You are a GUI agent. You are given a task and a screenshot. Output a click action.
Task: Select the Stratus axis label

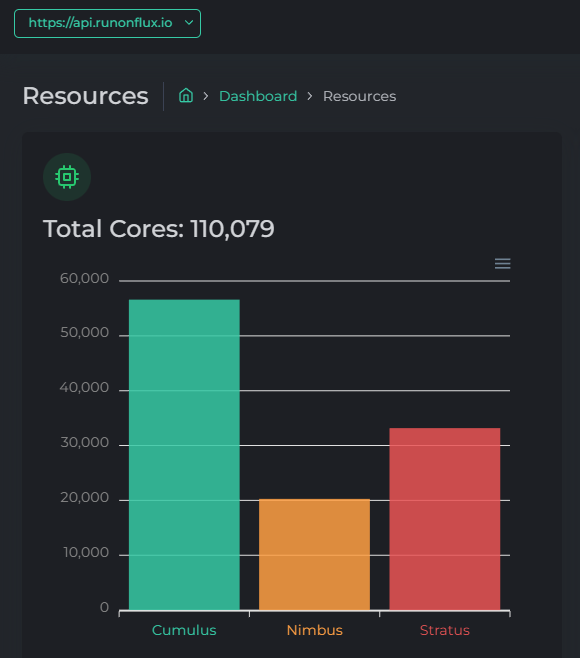point(444,630)
